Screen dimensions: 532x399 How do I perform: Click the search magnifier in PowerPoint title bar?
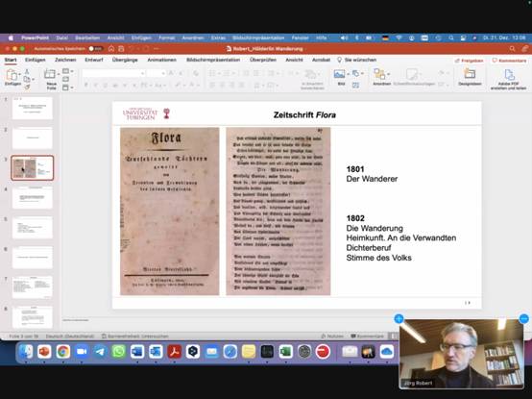[x=512, y=49]
